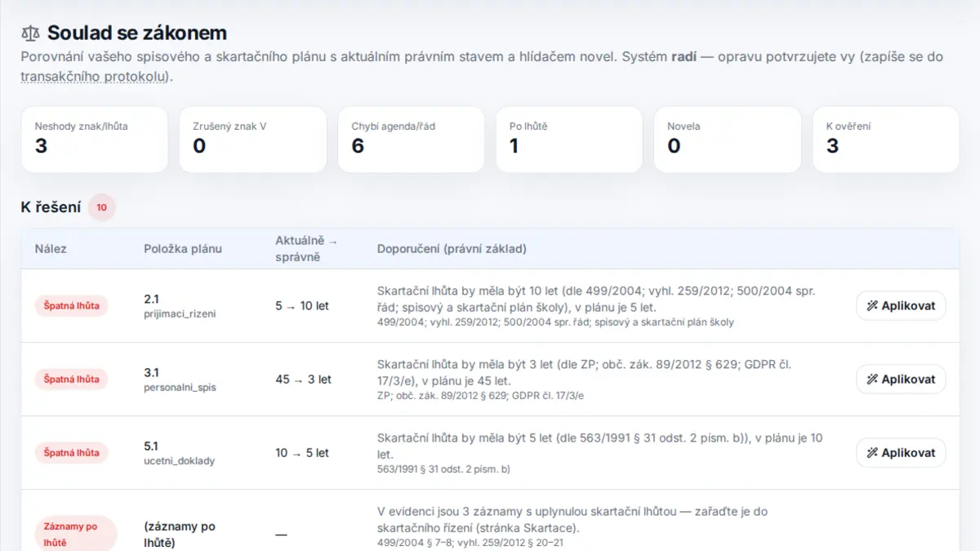
Task: Click the Špatná lhůta badge for 5.1
Action: [71, 453]
